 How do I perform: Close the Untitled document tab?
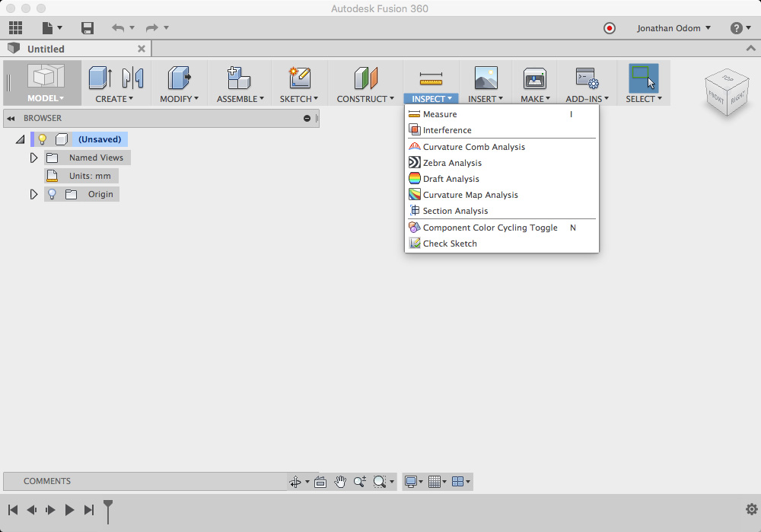[x=142, y=49]
